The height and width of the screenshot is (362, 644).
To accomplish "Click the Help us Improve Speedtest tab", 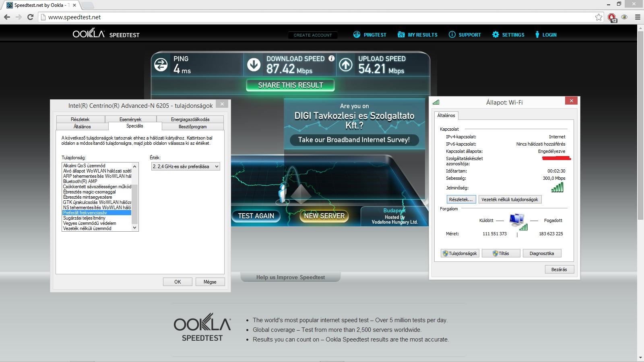I will [x=291, y=277].
